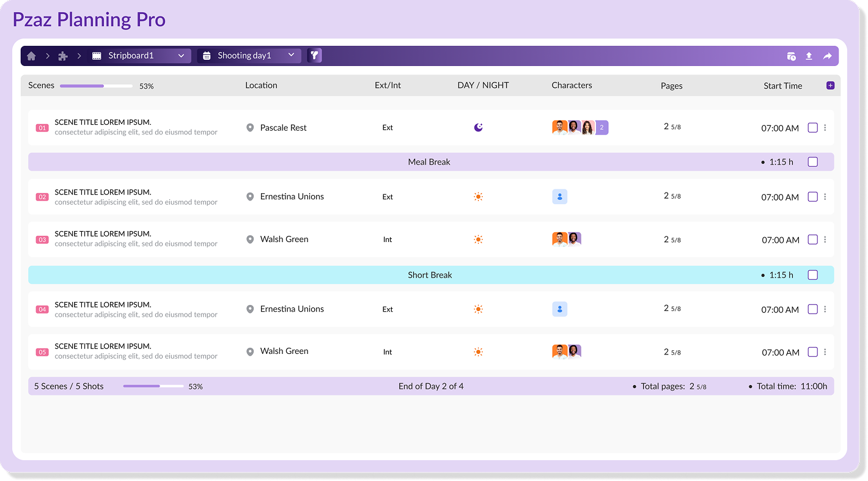Click the location pin for Pascale Rest
The width and height of the screenshot is (868, 481).
coord(250,128)
